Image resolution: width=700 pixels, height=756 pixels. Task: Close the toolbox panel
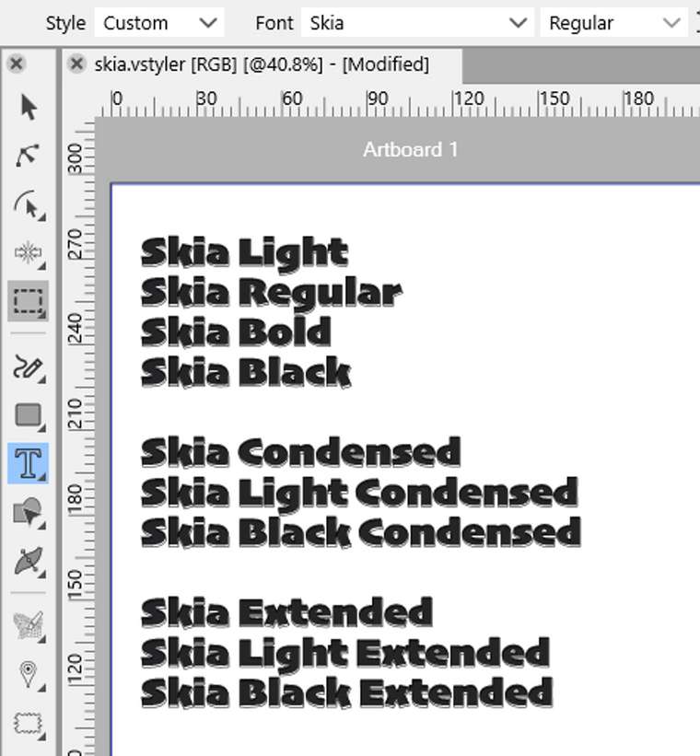pos(17,64)
